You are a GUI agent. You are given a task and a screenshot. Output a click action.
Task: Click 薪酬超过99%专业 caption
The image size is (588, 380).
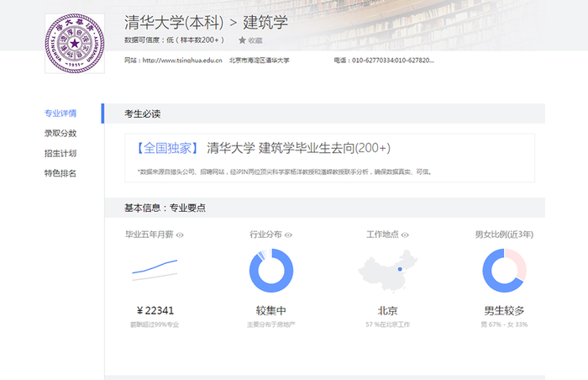pyautogui.click(x=155, y=325)
